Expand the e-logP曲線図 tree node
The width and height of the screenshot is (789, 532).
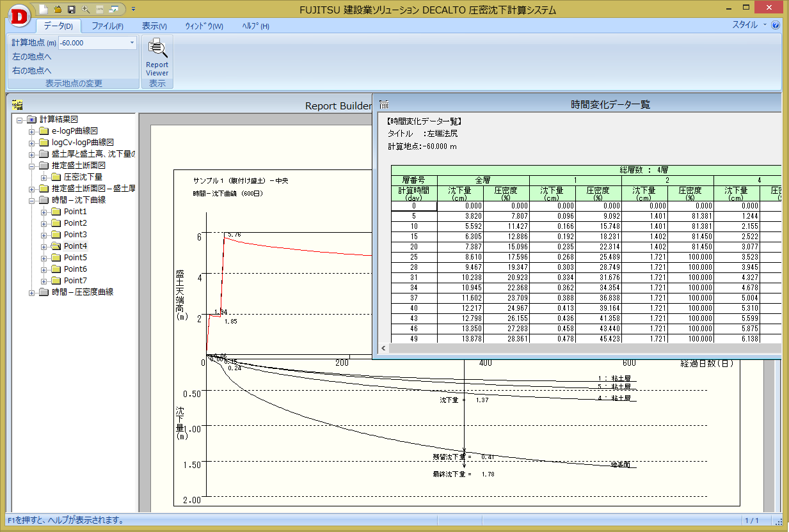(x=32, y=131)
